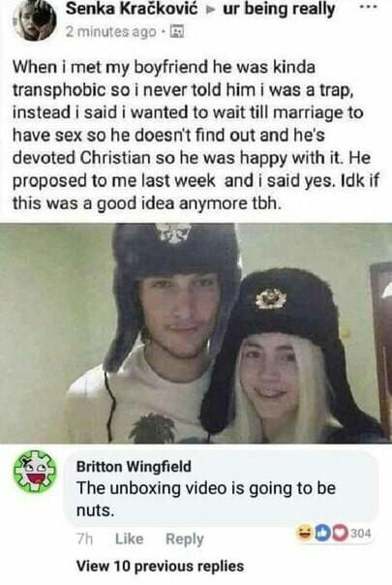Click the blue thumbs-up reaction icon
This screenshot has height=585, width=392.
(322, 534)
